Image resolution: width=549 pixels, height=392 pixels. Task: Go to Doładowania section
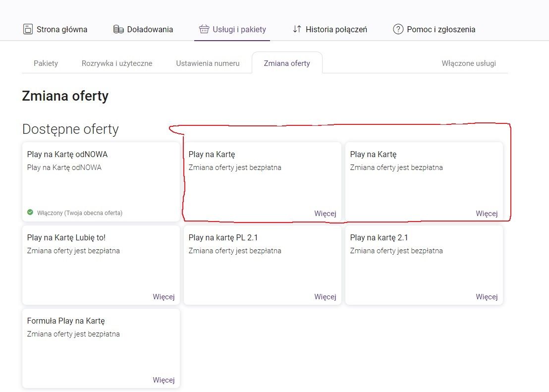coord(143,29)
